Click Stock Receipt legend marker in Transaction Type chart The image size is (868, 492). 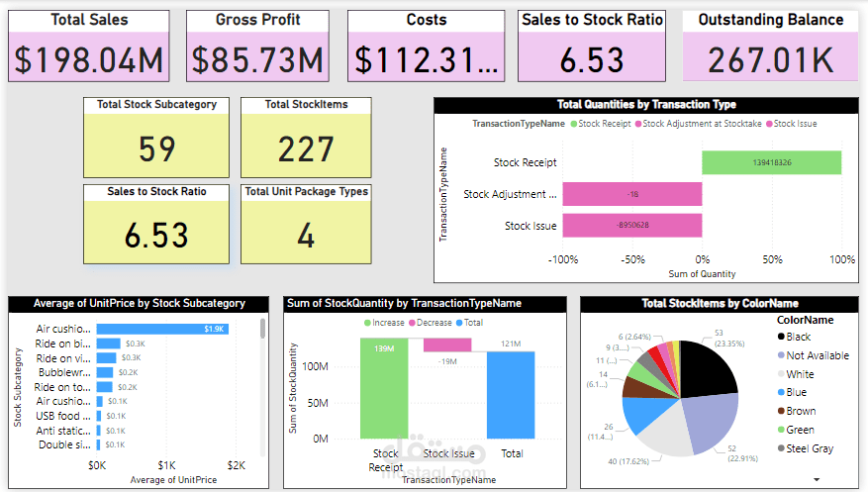(x=573, y=124)
